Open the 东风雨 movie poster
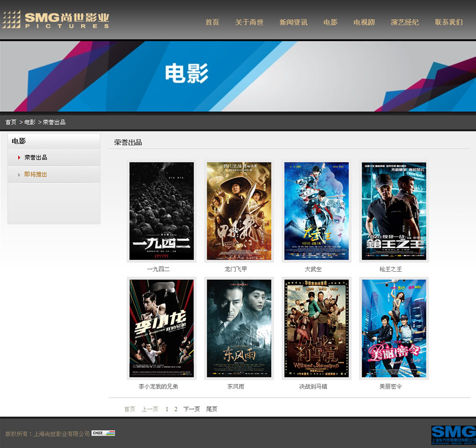The width and height of the screenshot is (476, 448). click(239, 329)
